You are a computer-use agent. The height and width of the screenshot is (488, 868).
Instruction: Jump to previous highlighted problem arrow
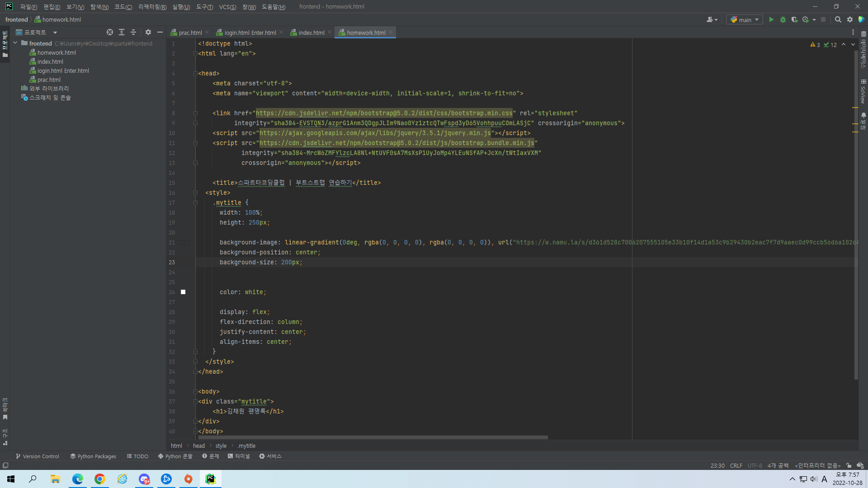[844, 44]
